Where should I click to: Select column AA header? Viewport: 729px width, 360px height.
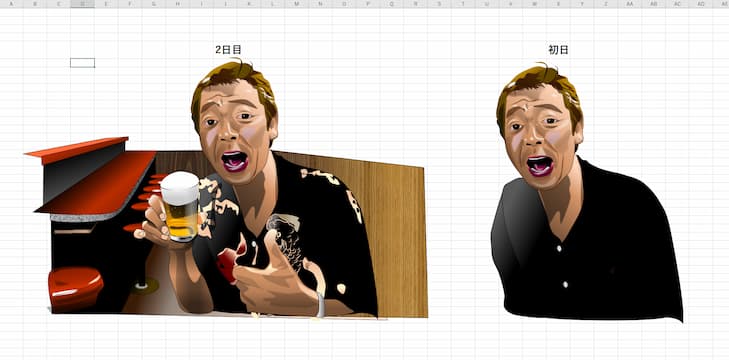[x=629, y=4]
